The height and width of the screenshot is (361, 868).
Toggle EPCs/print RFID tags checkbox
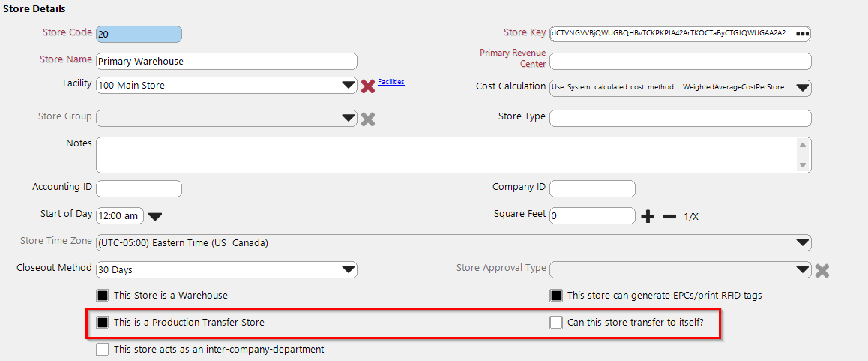click(x=556, y=296)
